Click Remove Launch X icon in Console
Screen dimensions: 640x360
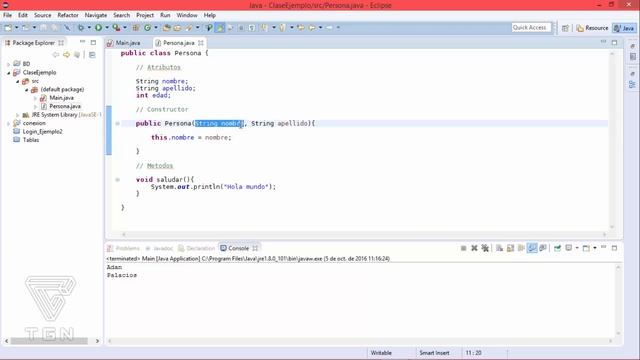pos(474,248)
